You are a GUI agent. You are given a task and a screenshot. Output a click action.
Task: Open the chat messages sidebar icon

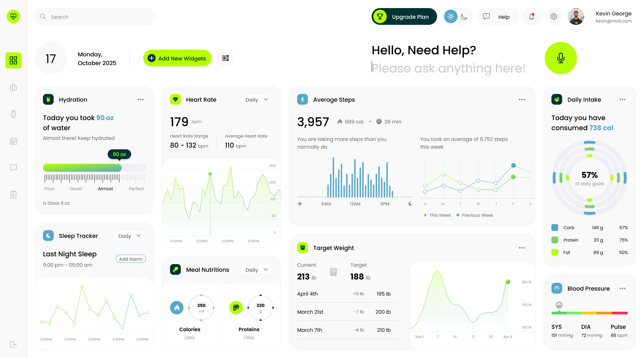click(x=13, y=167)
